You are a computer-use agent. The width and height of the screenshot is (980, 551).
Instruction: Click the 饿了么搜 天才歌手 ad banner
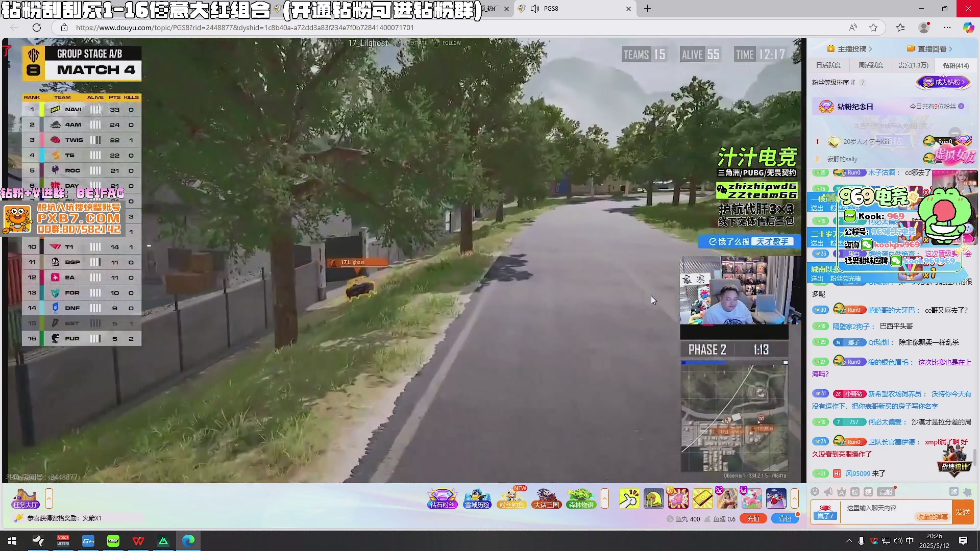point(749,241)
